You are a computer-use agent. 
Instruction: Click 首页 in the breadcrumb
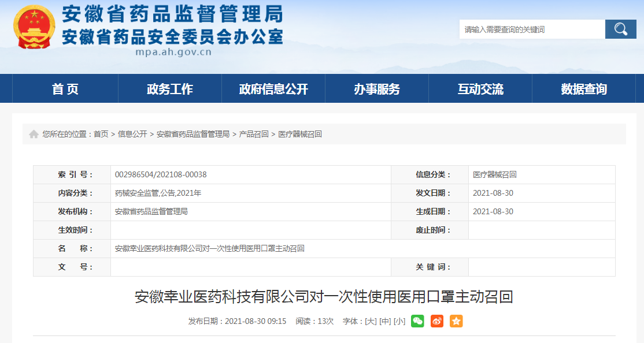(101, 134)
